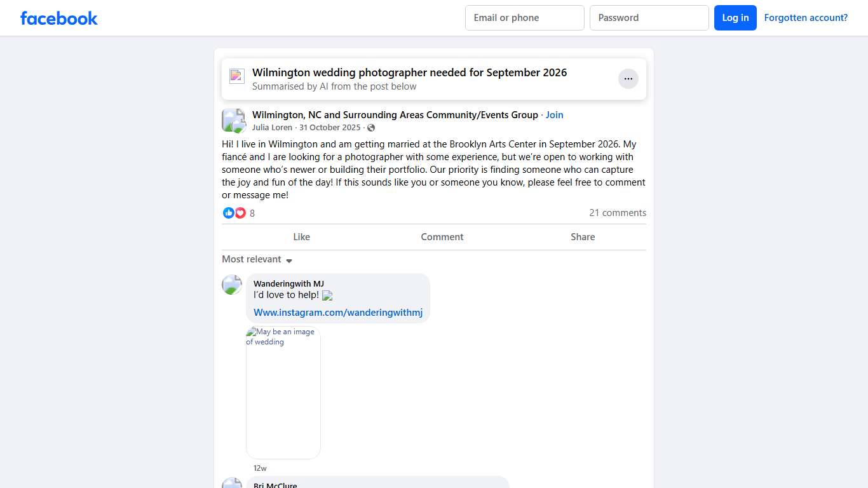Viewport: 868px width, 488px height.
Task: Open the Forgotten account? link
Action: pos(806,18)
